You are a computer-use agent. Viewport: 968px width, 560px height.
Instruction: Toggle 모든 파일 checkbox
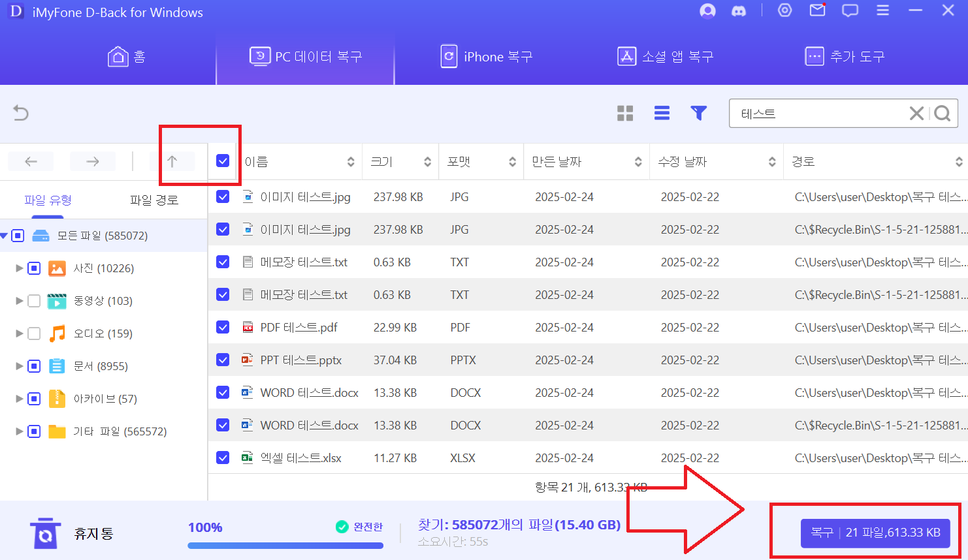tap(18, 236)
